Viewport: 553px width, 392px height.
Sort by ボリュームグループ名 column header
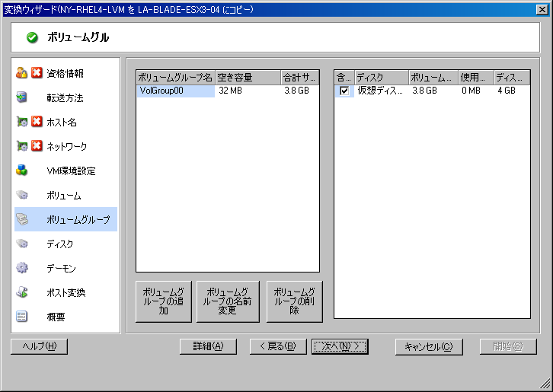pos(175,77)
